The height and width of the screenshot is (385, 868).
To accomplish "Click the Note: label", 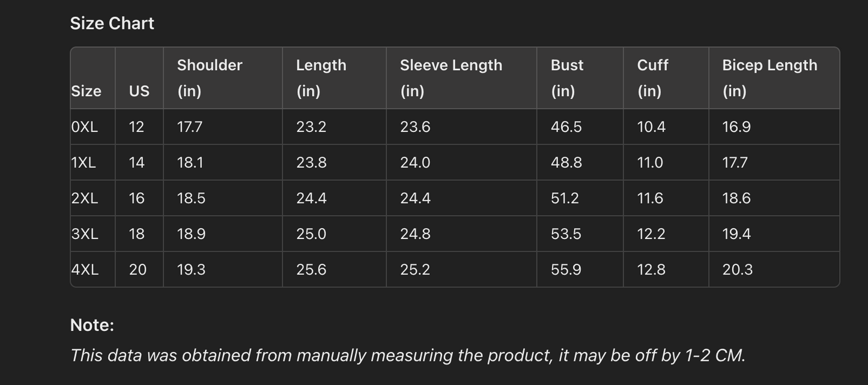I will tap(92, 325).
